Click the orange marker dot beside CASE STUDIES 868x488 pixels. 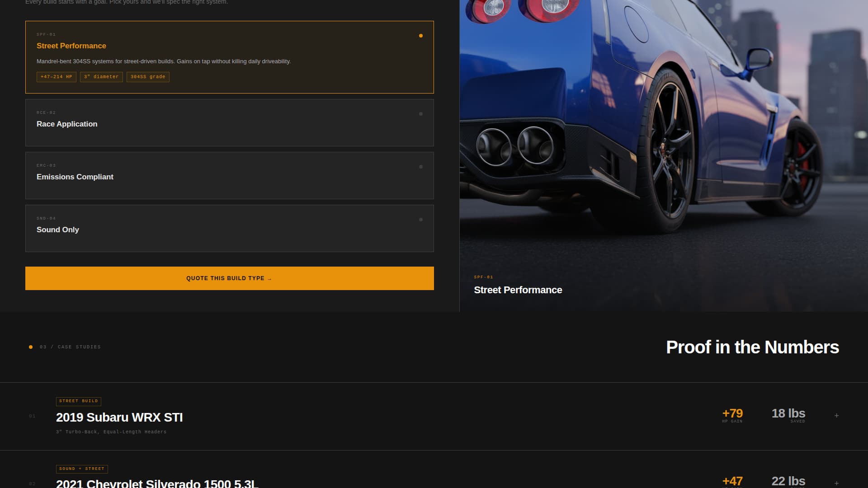30,347
